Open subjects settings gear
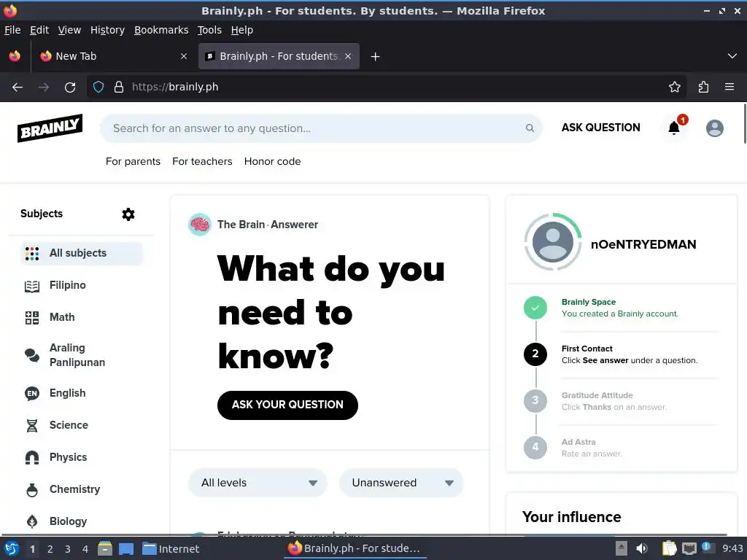 coord(128,214)
